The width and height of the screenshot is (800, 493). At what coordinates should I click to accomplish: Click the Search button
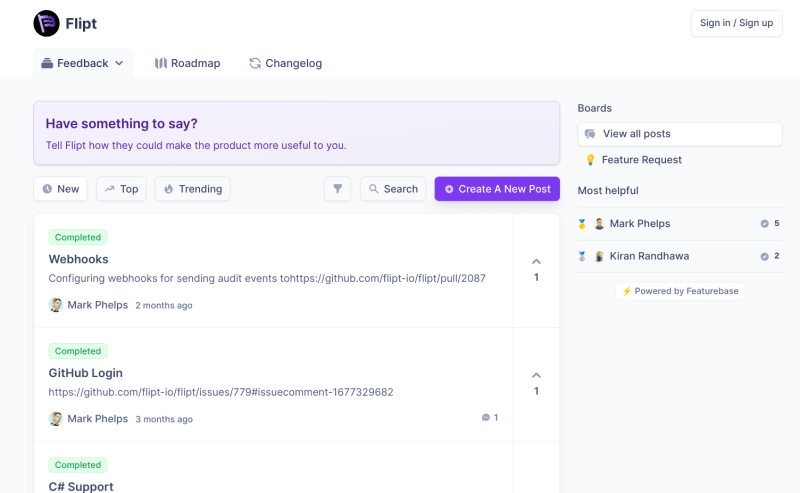(x=393, y=189)
